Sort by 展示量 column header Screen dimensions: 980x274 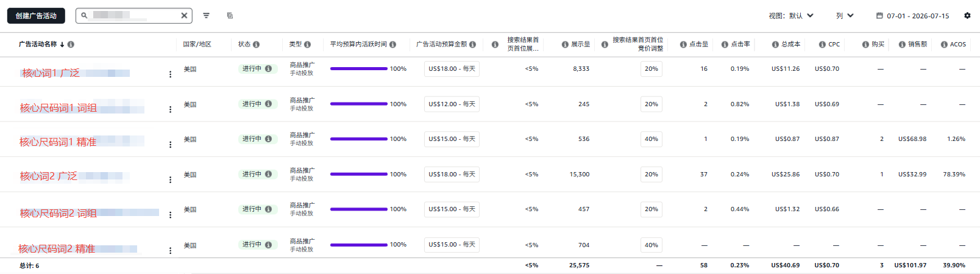(580, 45)
